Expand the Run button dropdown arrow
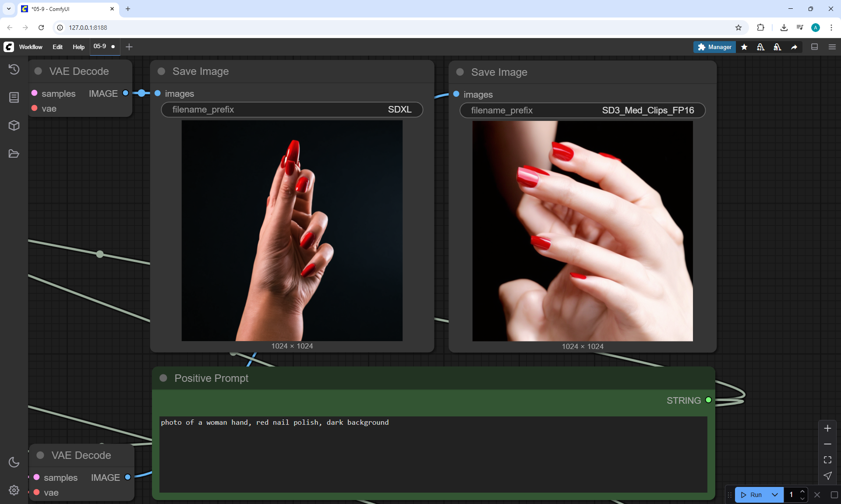 tap(775, 495)
